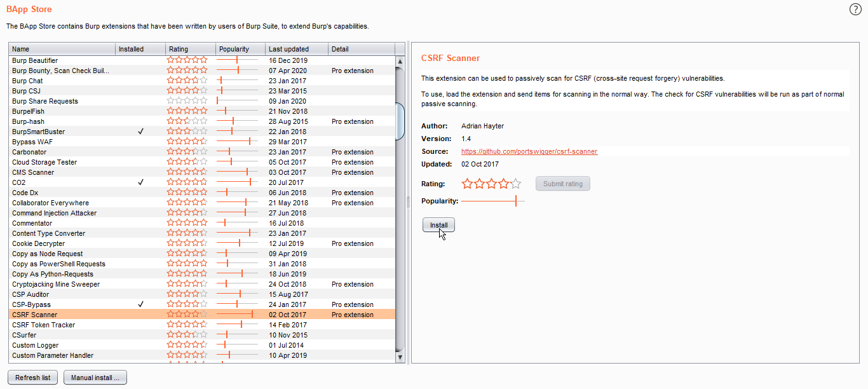Rate CSRF Scanner five stars

pyautogui.click(x=516, y=184)
